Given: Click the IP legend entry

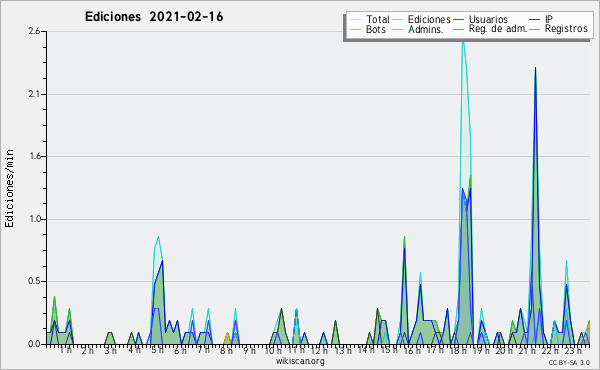Looking at the screenshot, I should [541, 19].
